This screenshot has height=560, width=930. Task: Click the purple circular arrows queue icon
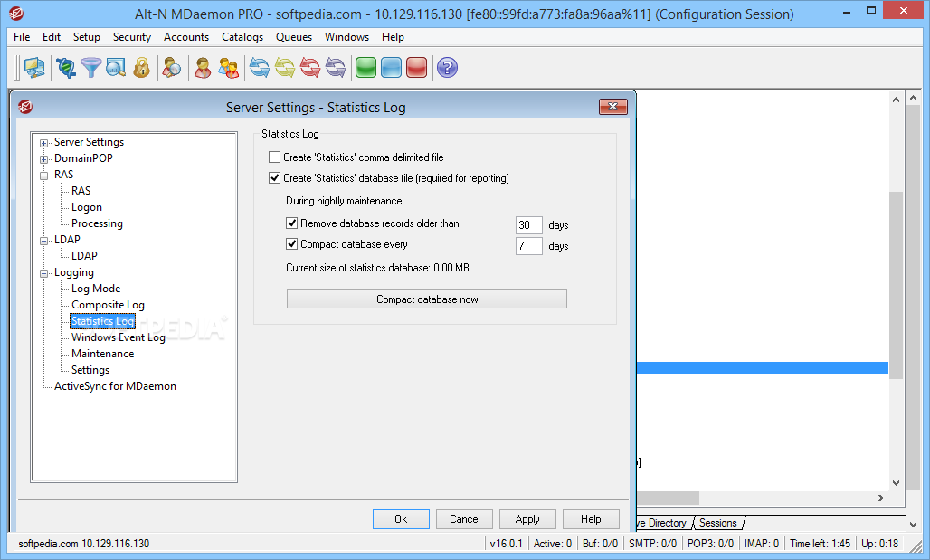[336, 68]
